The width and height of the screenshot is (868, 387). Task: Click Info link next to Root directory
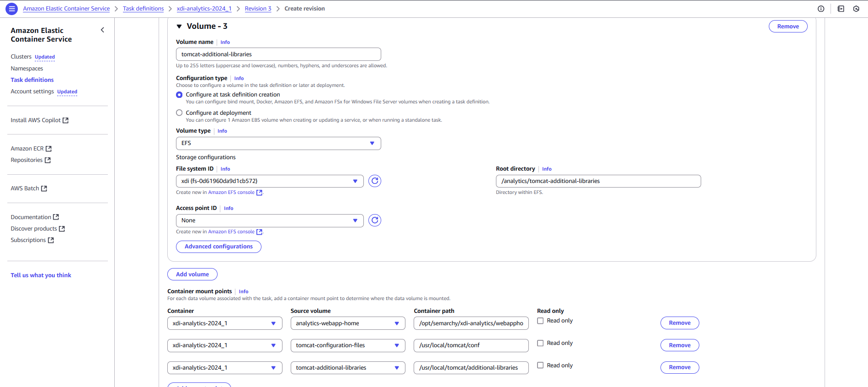[x=547, y=169]
